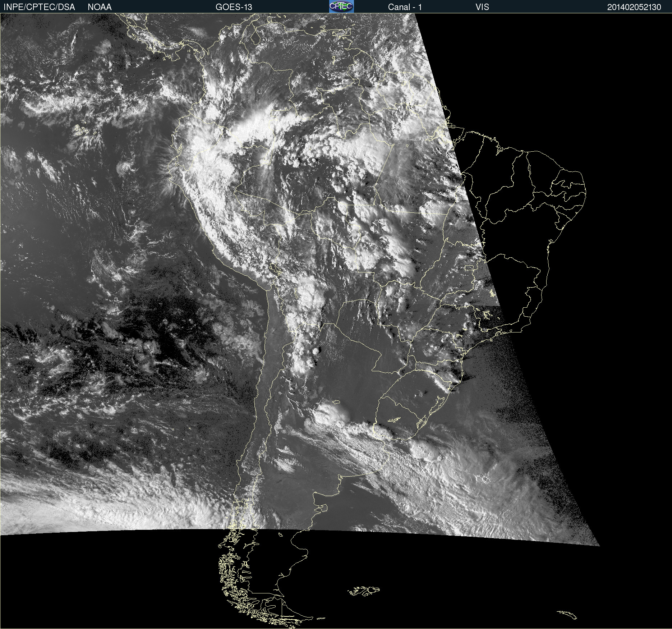Image resolution: width=672 pixels, height=629 pixels.
Task: Click the VIS channel label
Action: point(482,7)
